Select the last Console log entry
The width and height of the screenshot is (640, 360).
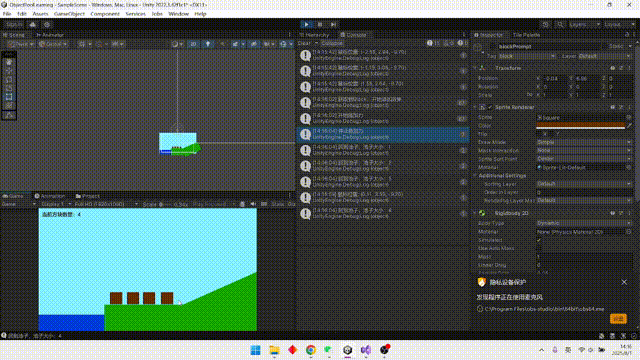(383, 213)
